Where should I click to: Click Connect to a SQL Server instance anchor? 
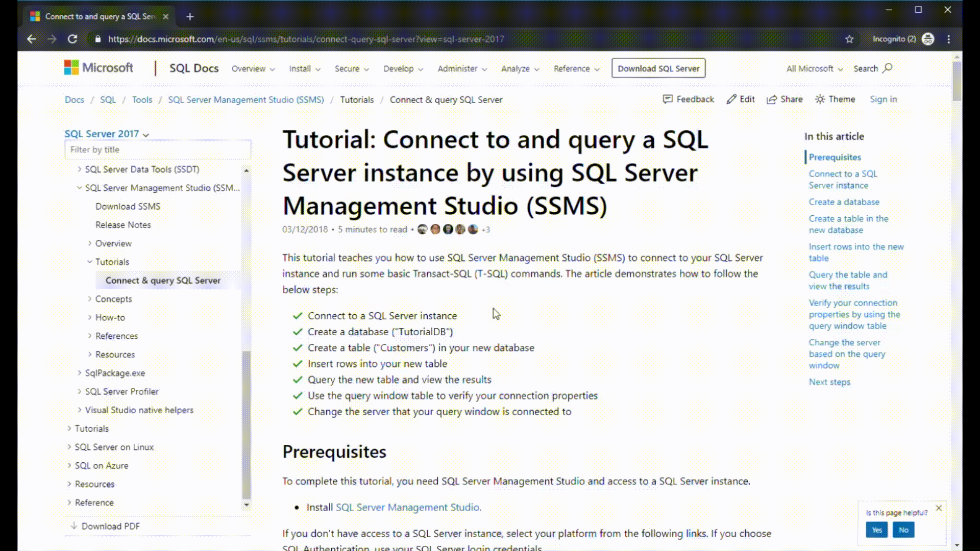(843, 179)
